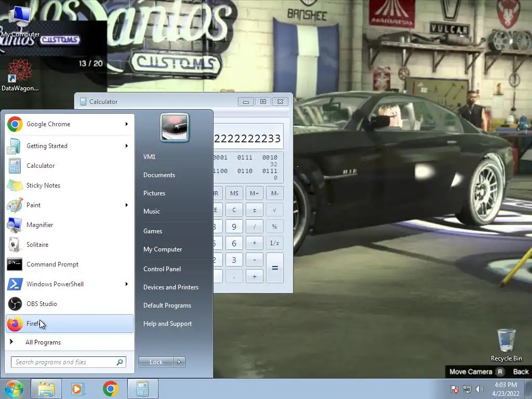Switch to Chrome on the taskbar
Screen dimensions: 532x399
point(110,389)
